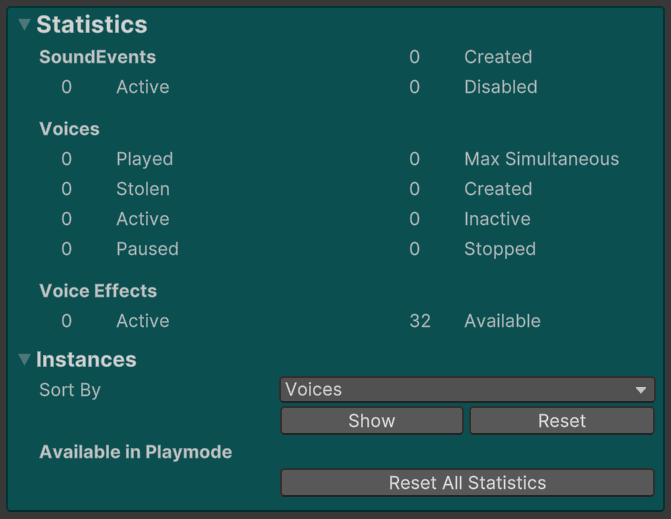This screenshot has height=519, width=671.
Task: Collapse the Instances foldout triangle
Action: (x=25, y=360)
